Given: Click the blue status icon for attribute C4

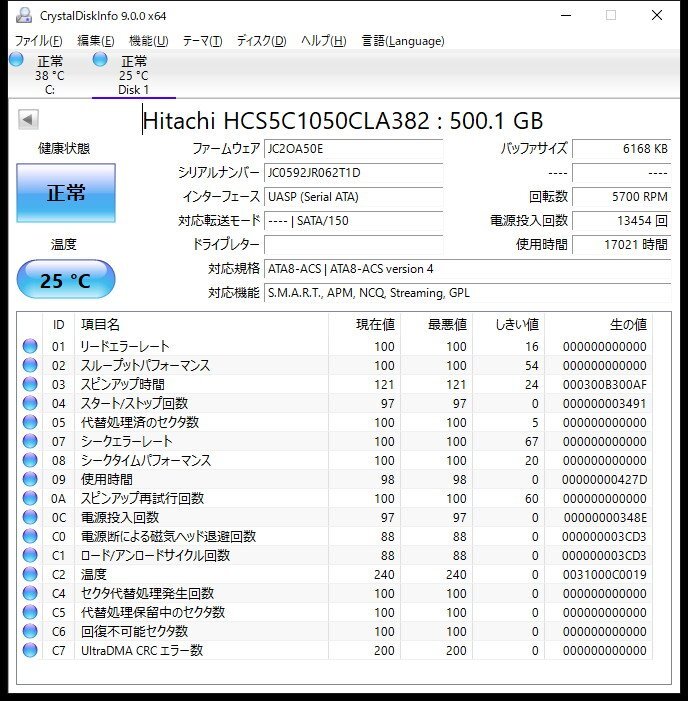Looking at the screenshot, I should point(30,593).
